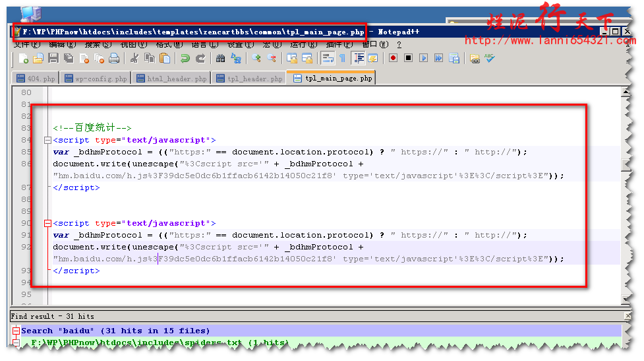
Task: Click the Cut scissors icon
Action: [x=134, y=59]
